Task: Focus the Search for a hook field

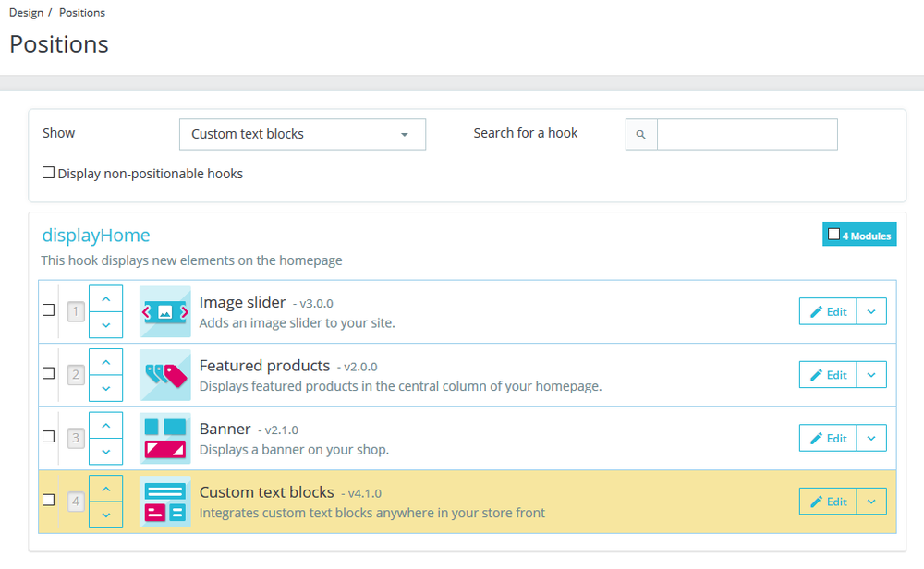Action: [747, 134]
